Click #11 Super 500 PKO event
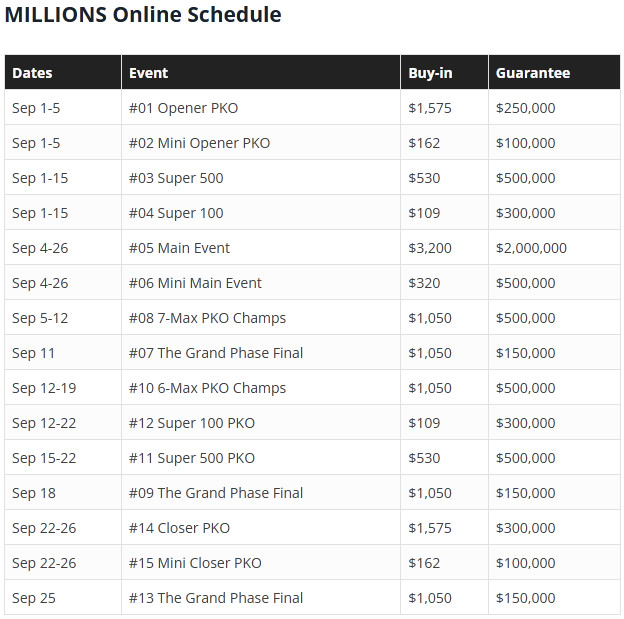624x619 pixels. point(191,458)
